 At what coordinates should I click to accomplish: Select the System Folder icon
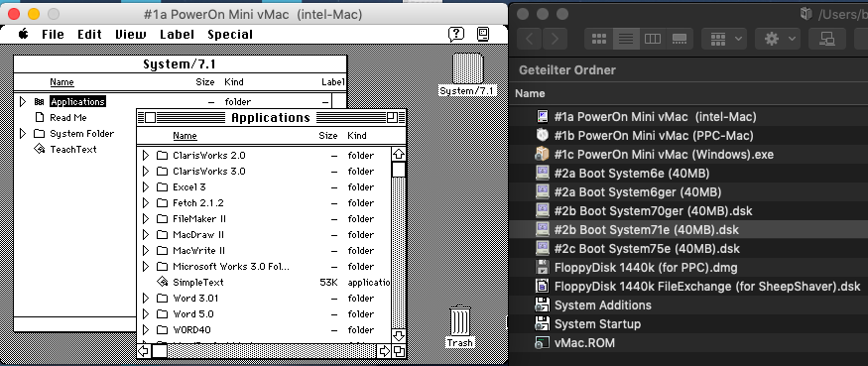point(39,134)
